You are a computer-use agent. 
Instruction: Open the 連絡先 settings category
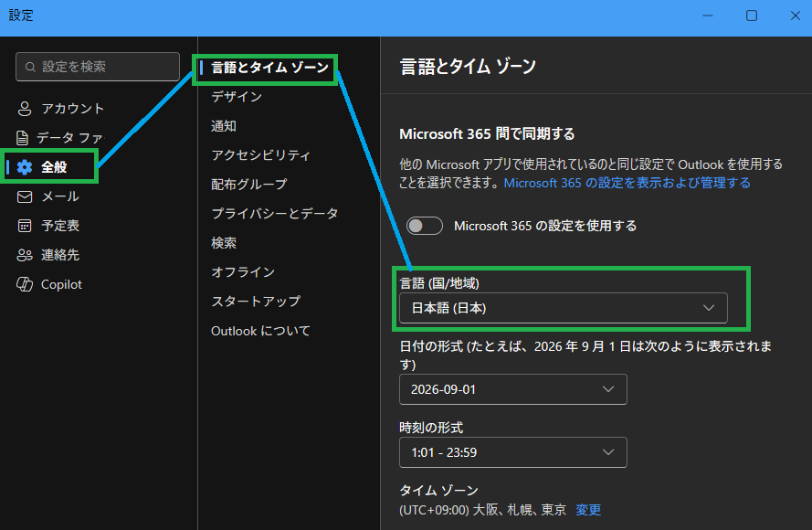(x=48, y=255)
